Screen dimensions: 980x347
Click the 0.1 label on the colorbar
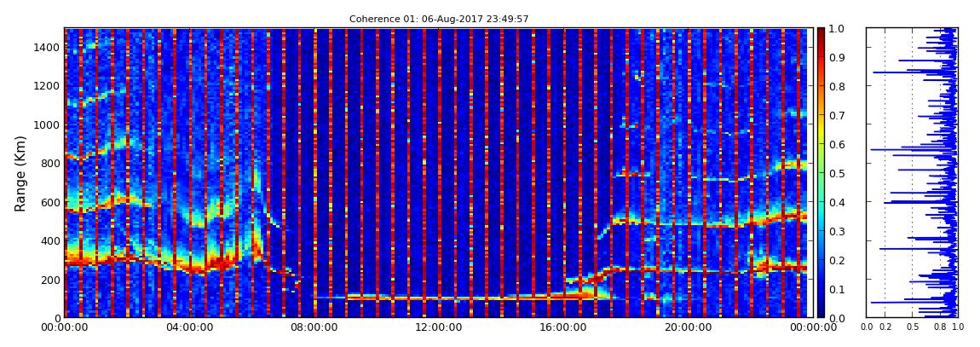pos(837,289)
